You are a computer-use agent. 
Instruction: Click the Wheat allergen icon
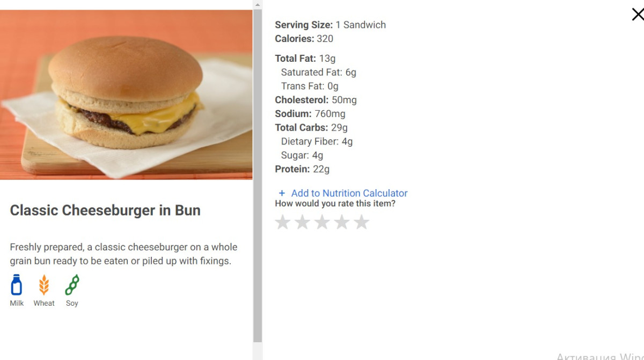pyautogui.click(x=44, y=285)
